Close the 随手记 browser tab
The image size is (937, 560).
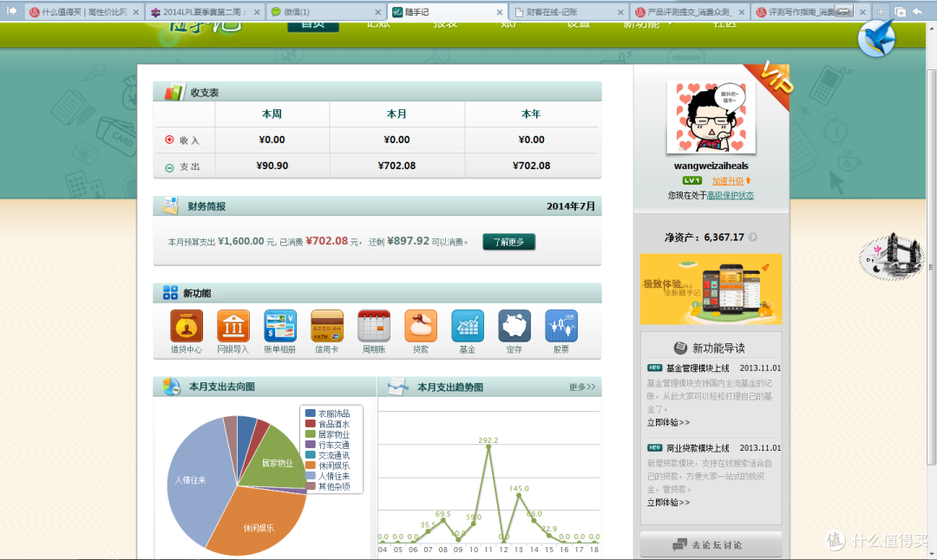pyautogui.click(x=500, y=12)
